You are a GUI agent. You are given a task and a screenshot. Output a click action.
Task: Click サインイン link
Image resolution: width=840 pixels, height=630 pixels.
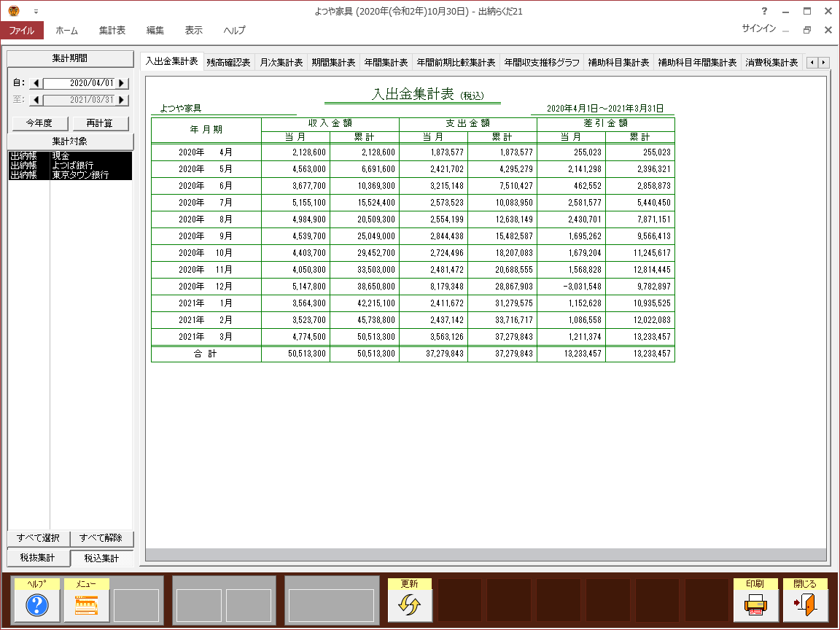pos(758,28)
